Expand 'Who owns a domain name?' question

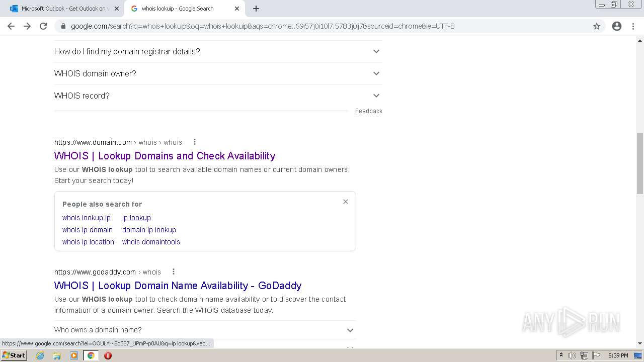pos(205,330)
